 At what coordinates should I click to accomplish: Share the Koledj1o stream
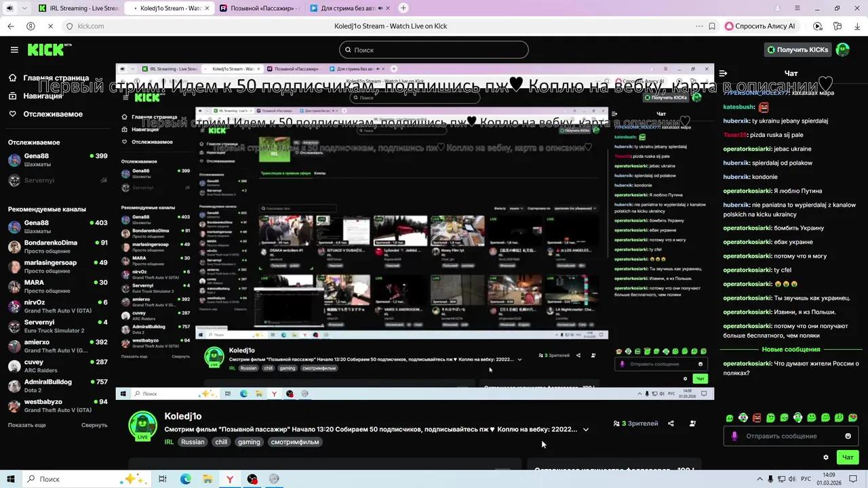(x=671, y=424)
